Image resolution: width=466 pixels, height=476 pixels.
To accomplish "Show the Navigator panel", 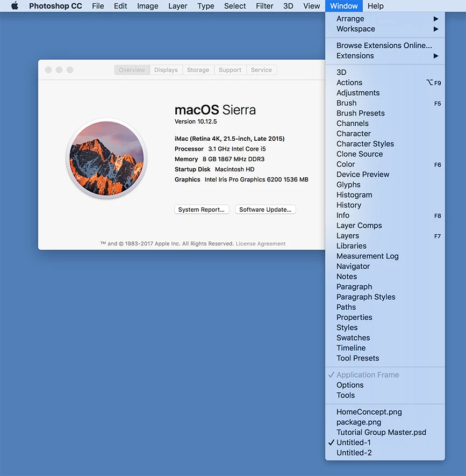I will 385,266.
